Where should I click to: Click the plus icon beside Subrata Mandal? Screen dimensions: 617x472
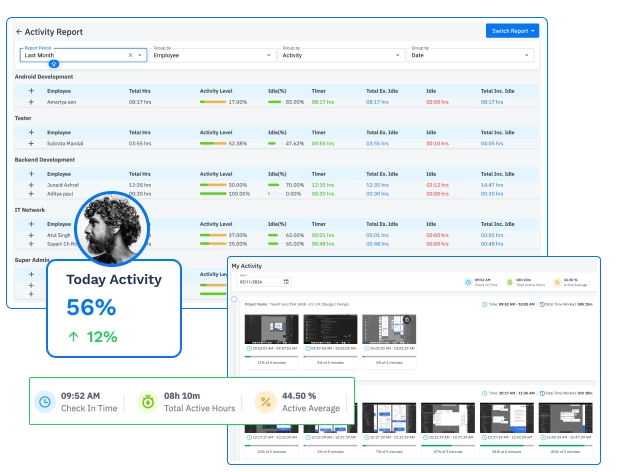click(31, 143)
